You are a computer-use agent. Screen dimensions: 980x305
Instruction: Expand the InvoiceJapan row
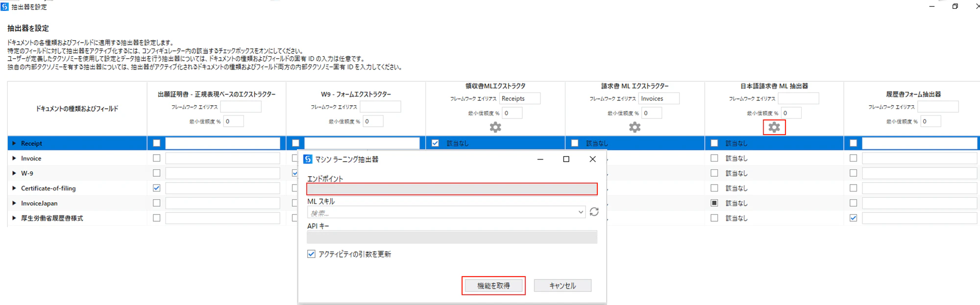coord(14,203)
